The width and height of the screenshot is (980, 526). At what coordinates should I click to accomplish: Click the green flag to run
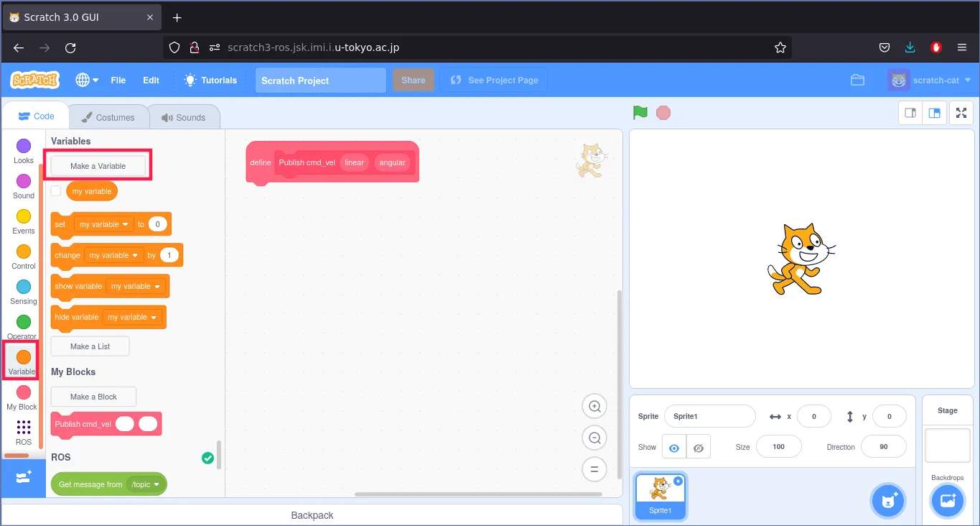(640, 113)
